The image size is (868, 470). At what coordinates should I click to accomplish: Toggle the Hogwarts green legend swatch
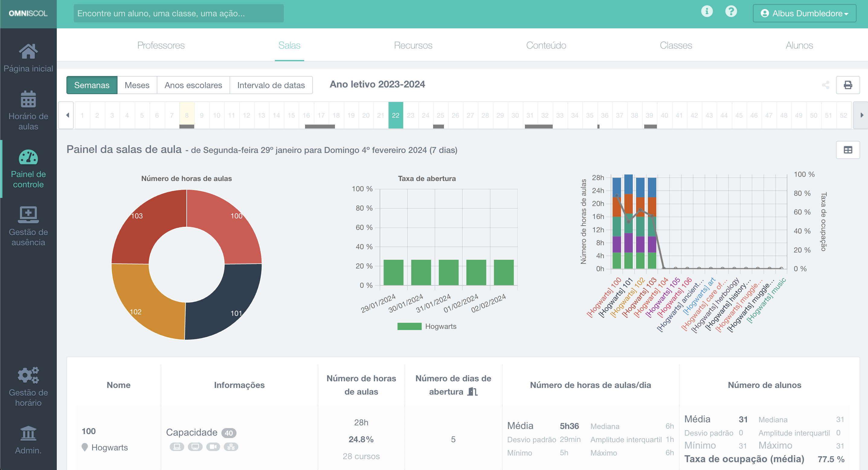[409, 326]
